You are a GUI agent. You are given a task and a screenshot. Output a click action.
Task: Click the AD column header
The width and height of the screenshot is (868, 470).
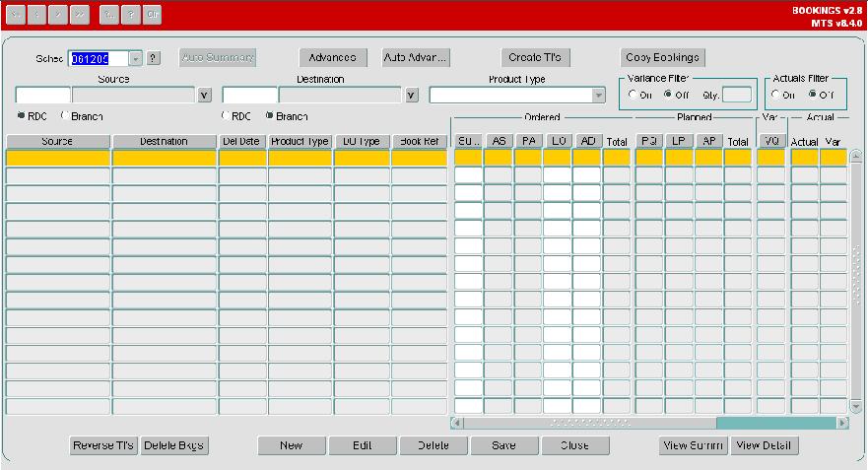point(588,141)
